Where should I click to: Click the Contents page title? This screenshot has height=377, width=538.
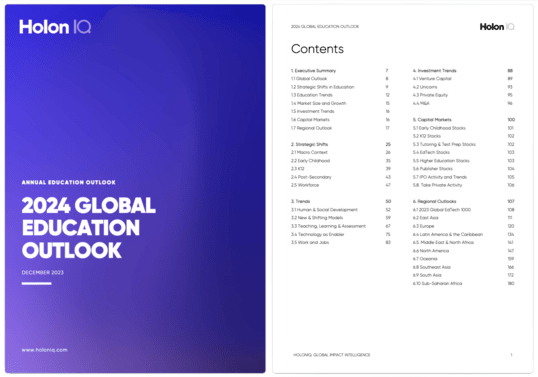point(317,49)
